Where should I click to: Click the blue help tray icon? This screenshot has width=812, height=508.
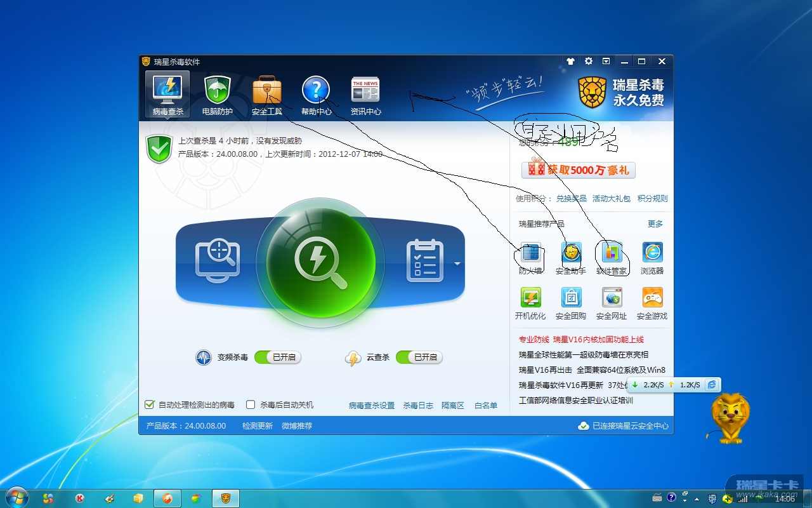point(670,497)
